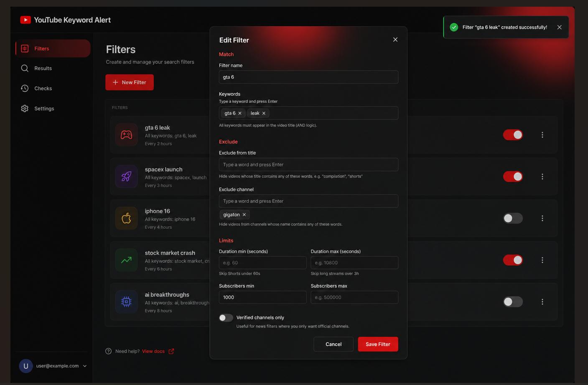
Task: Open the Filters sidebar item
Action: pos(53,48)
